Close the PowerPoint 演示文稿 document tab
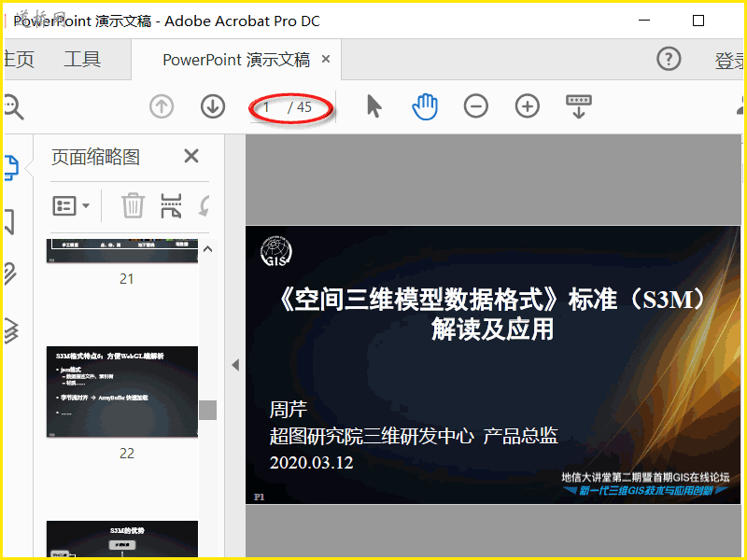Screen dimensions: 747x560 [x=326, y=59]
